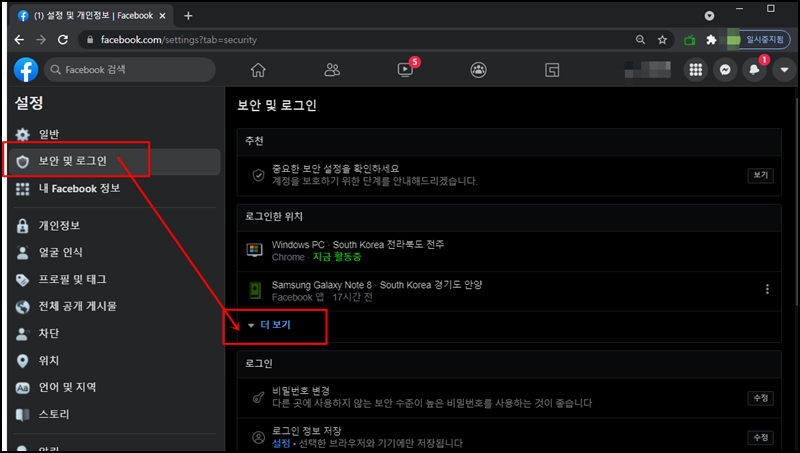Viewport: 800px width, 453px height.
Task: Click the shield check icon in 추천
Action: click(259, 175)
